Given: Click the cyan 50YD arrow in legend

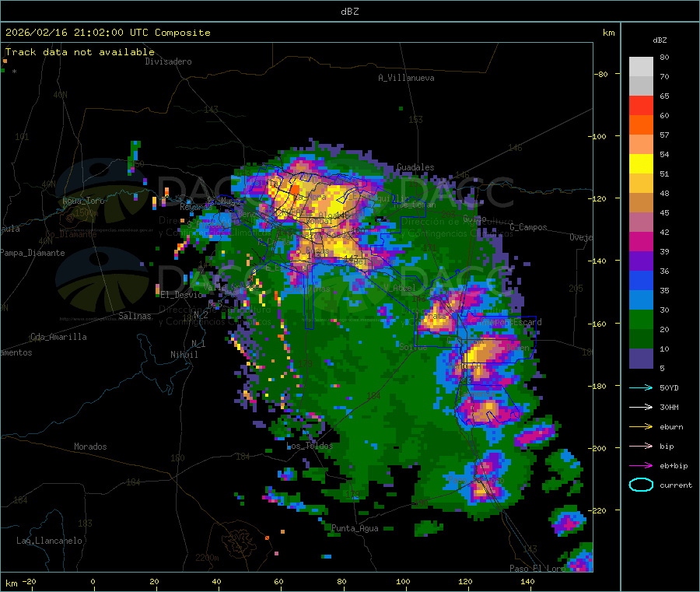Looking at the screenshot, I should click(641, 387).
